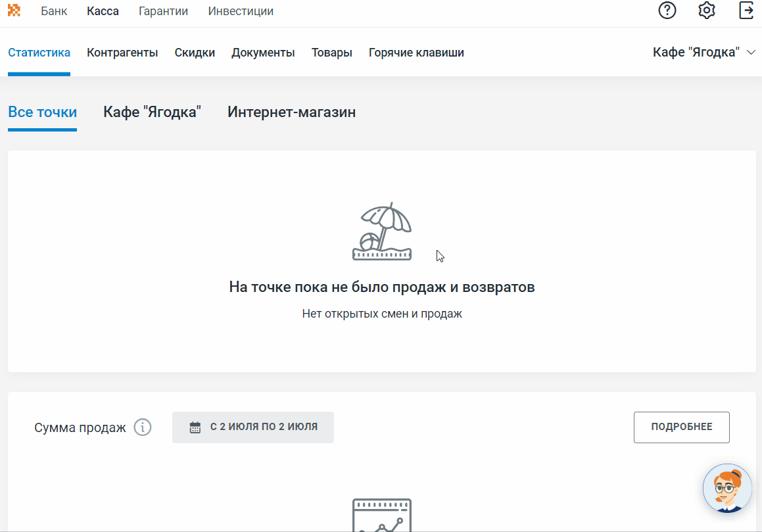Screen dimensions: 762x532
Task: Click the logout exit icon
Action: point(746,11)
